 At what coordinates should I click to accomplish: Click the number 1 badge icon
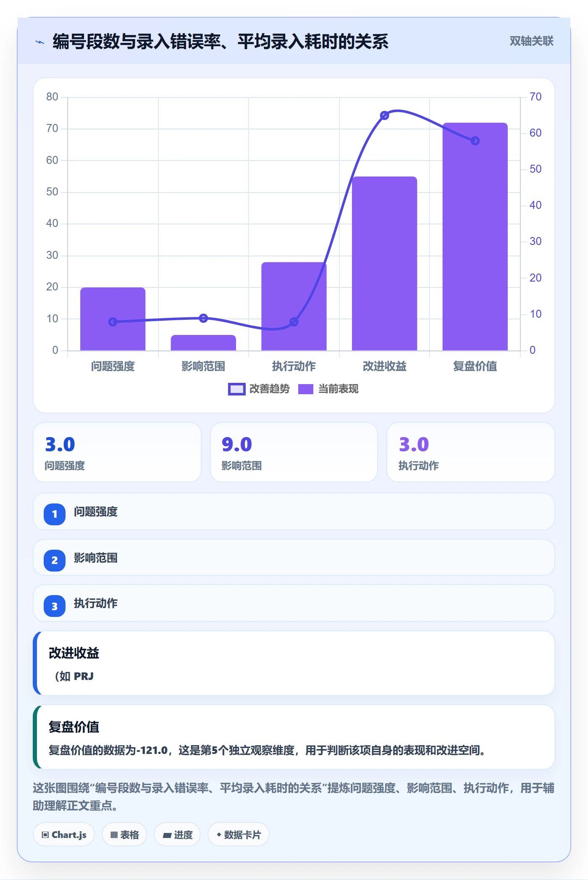55,514
